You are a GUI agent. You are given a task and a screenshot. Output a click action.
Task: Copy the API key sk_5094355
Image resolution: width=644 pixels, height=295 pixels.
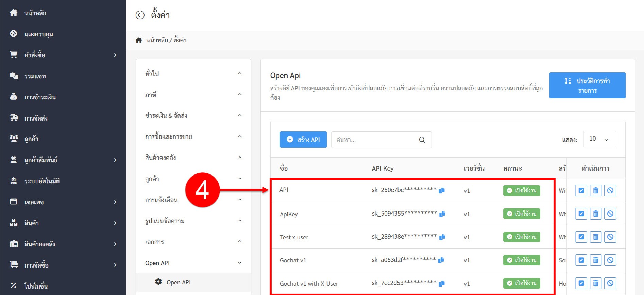442,214
